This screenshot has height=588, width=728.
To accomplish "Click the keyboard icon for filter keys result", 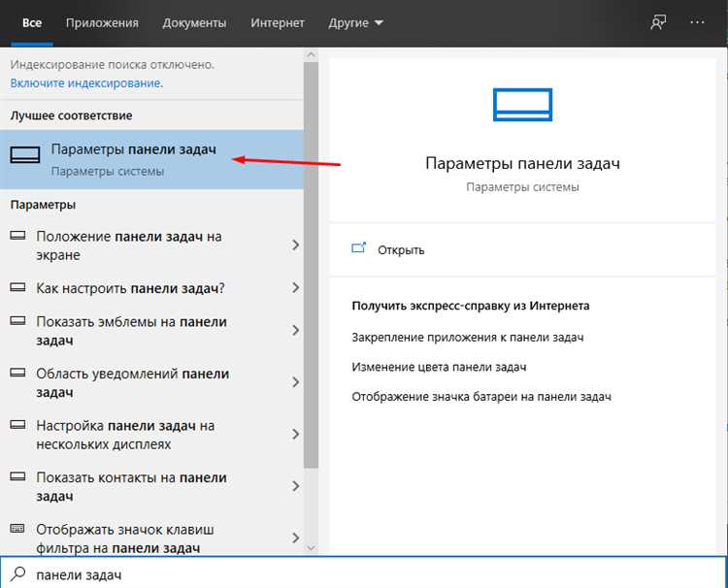I will 17,530.
